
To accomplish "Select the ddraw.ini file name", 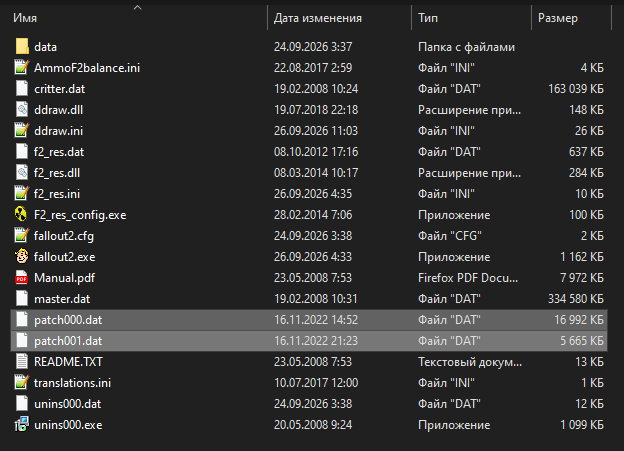I will coord(58,131).
